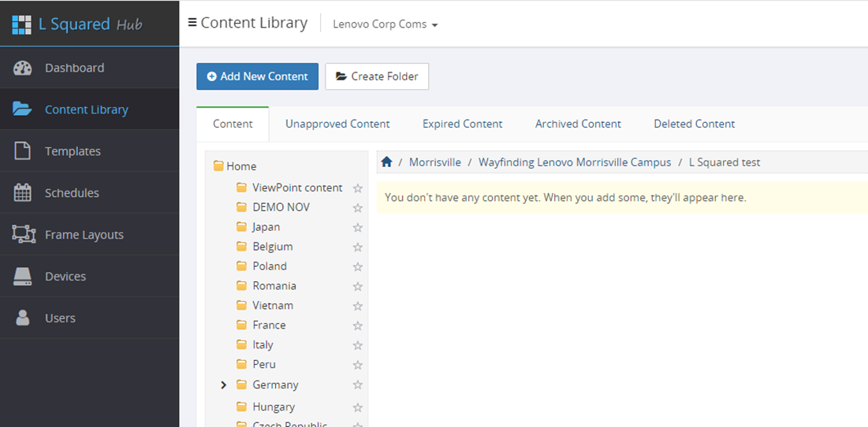Toggle the star next to Italy
The width and height of the screenshot is (868, 427).
pos(358,345)
